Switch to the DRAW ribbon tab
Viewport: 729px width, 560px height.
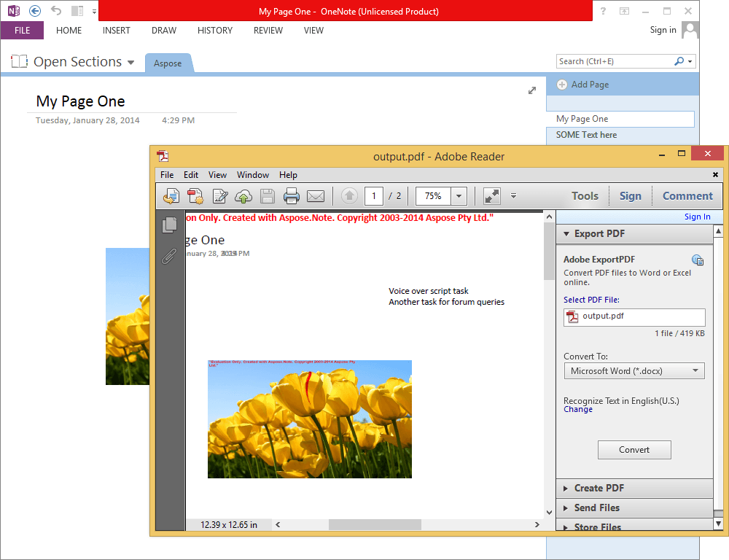pyautogui.click(x=163, y=30)
